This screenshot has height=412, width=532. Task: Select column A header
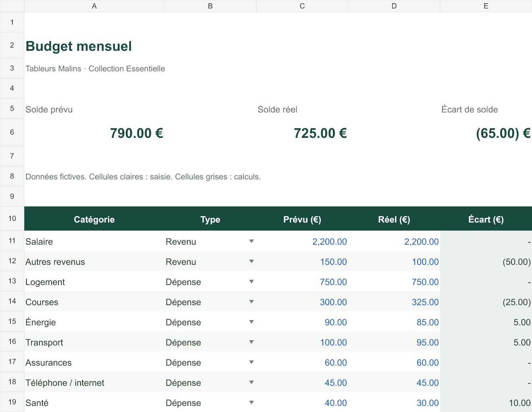pos(94,6)
